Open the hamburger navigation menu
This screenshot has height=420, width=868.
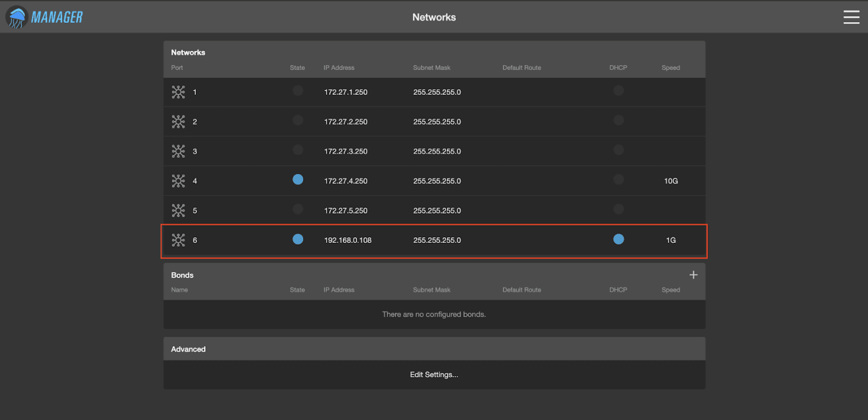tap(851, 17)
